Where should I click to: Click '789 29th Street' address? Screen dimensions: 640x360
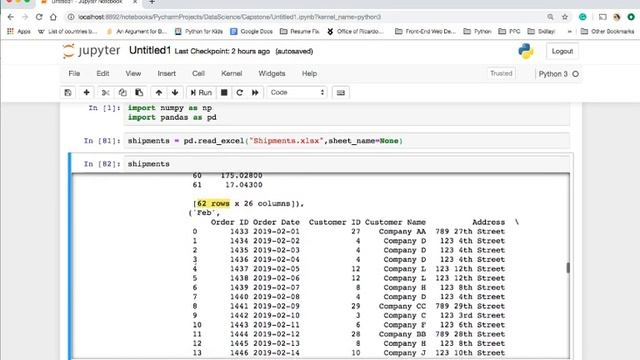coord(470,306)
